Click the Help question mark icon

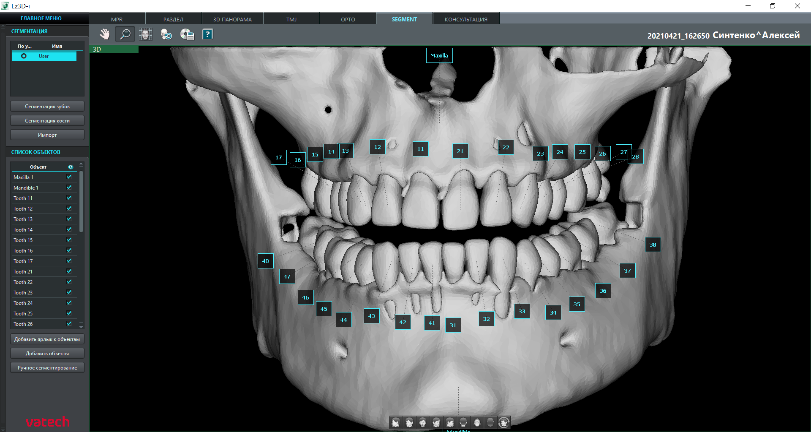click(207, 33)
